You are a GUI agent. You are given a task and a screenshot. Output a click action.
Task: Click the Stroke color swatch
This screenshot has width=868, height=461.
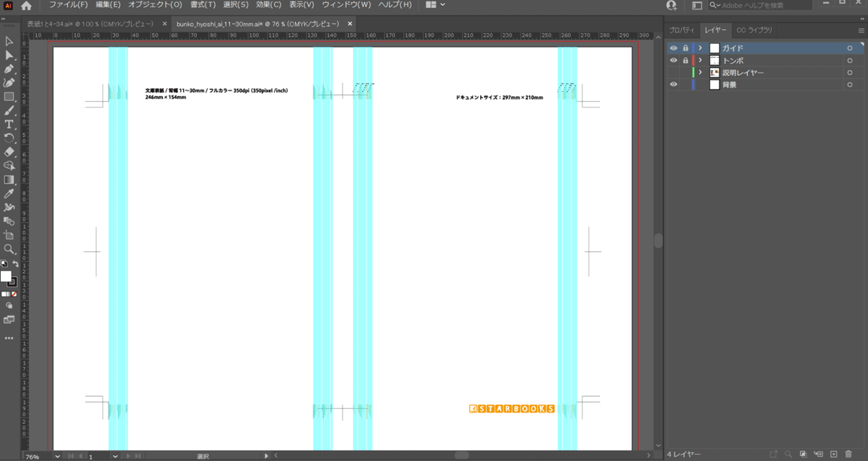point(12,282)
